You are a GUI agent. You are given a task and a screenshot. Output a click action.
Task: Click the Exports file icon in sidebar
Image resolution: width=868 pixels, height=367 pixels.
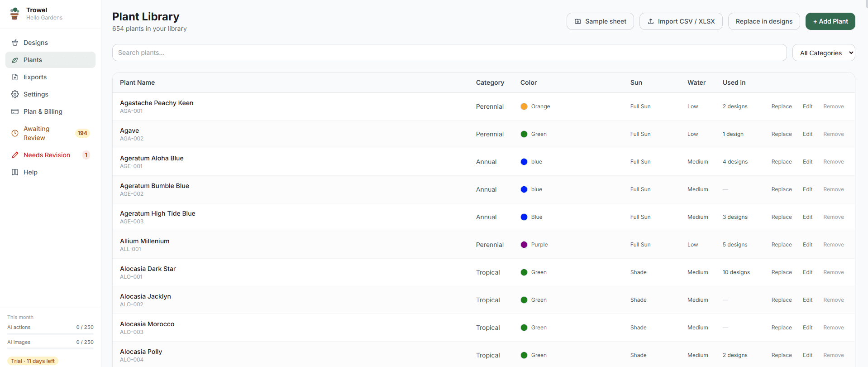(x=15, y=77)
